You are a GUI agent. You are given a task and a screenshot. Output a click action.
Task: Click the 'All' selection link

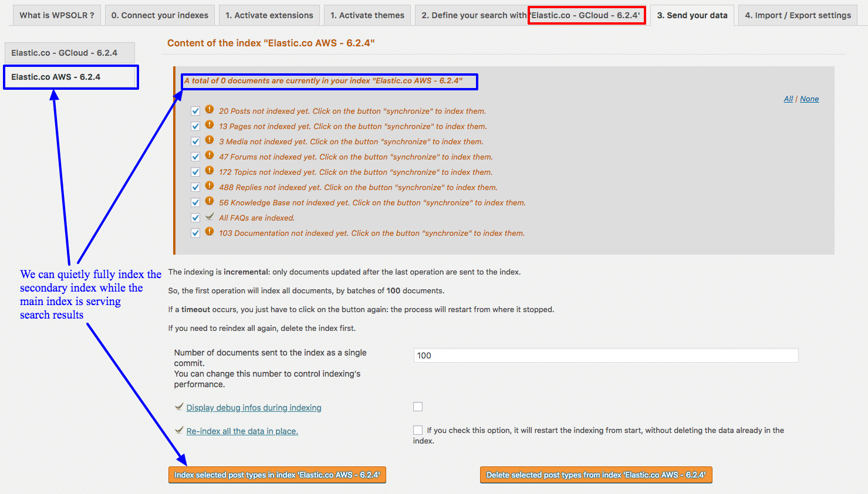pos(788,99)
